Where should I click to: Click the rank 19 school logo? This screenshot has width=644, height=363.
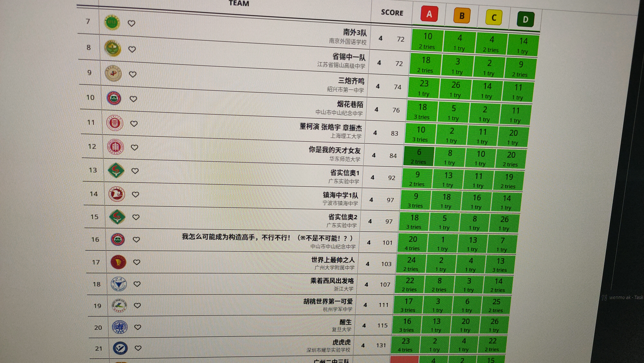click(119, 306)
